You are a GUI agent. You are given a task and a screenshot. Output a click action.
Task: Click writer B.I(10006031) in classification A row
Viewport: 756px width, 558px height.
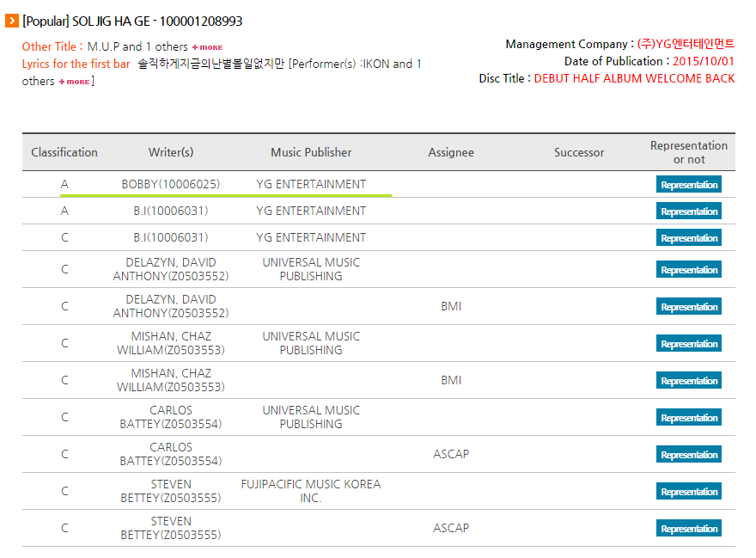(x=171, y=211)
